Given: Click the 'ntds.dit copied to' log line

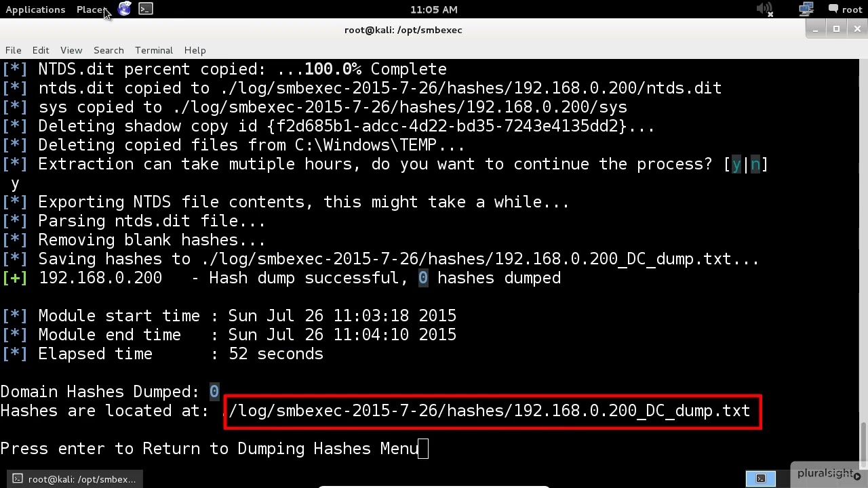Looking at the screenshot, I should (x=361, y=88).
